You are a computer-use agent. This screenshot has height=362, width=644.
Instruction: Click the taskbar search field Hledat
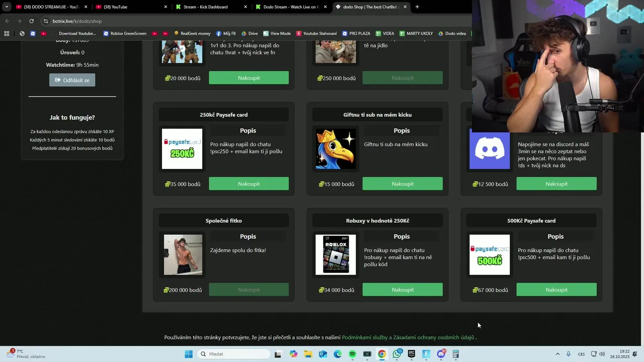[x=234, y=354]
